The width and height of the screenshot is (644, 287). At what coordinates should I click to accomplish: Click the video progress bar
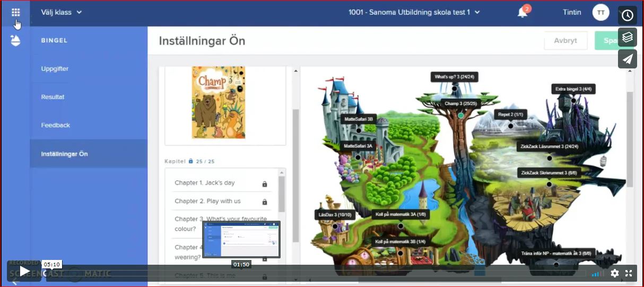coord(316,274)
